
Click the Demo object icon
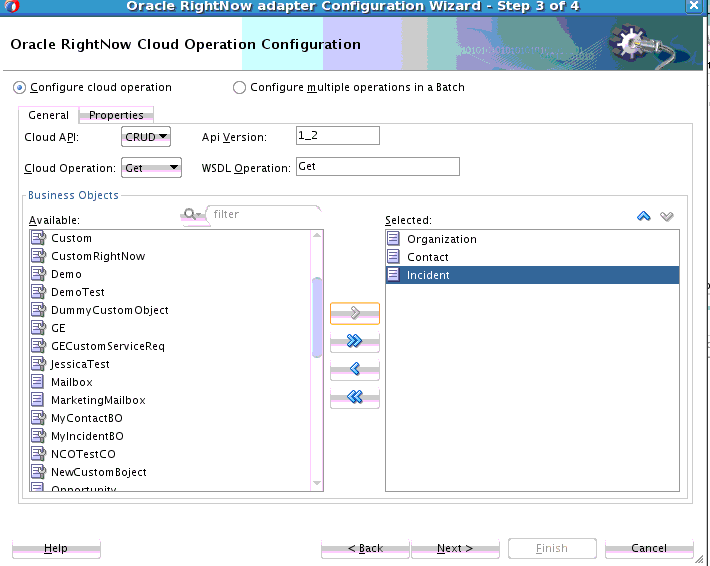[38, 274]
